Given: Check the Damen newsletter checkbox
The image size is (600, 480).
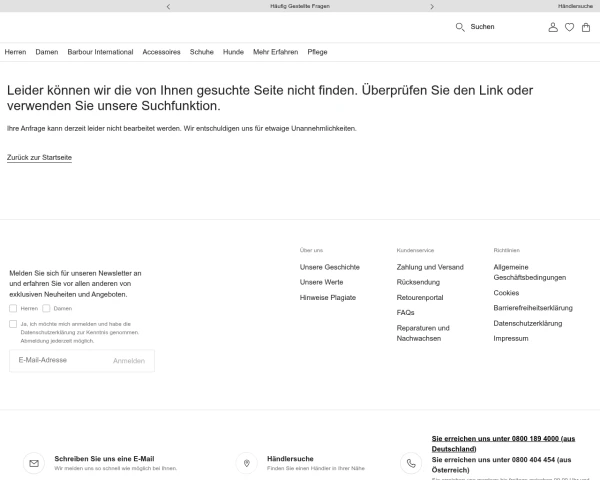Looking at the screenshot, I should (46, 308).
